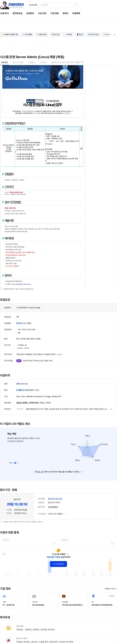Click the 정규직 employment type text

pyautogui.click(x=19, y=323)
